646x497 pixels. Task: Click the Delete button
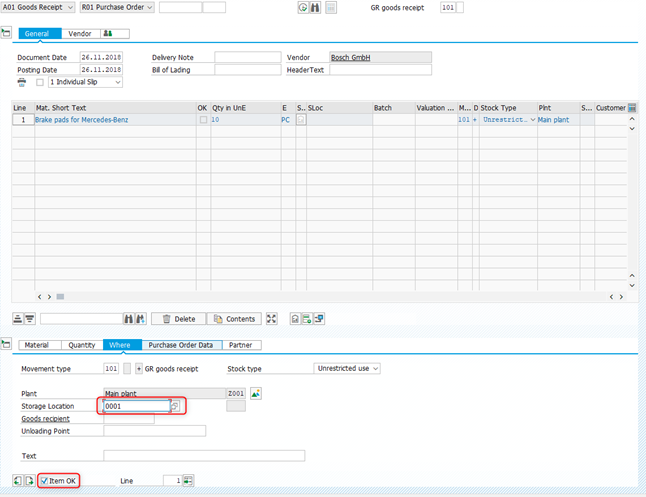(178, 319)
